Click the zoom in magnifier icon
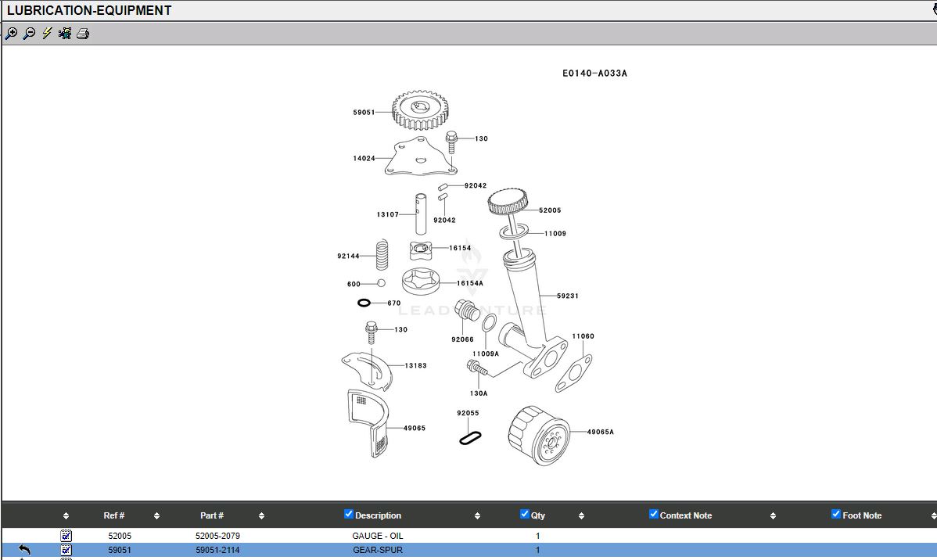This screenshot has width=937, height=560. click(11, 34)
